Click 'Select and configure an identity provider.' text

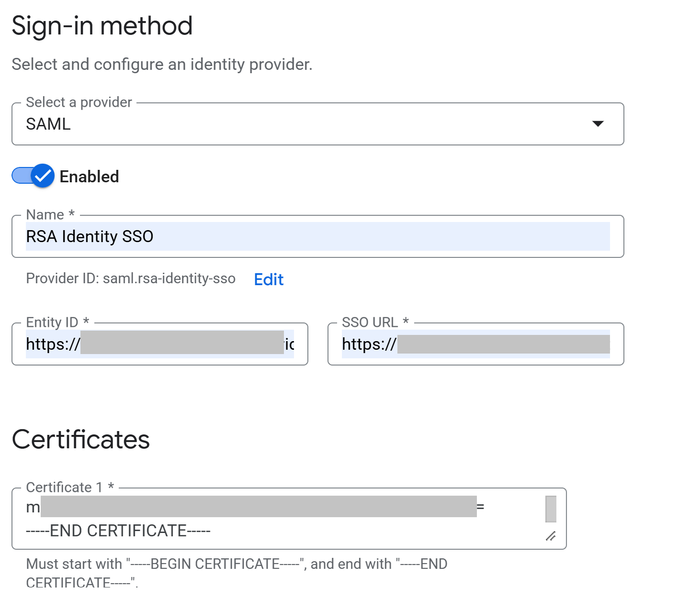click(x=162, y=64)
